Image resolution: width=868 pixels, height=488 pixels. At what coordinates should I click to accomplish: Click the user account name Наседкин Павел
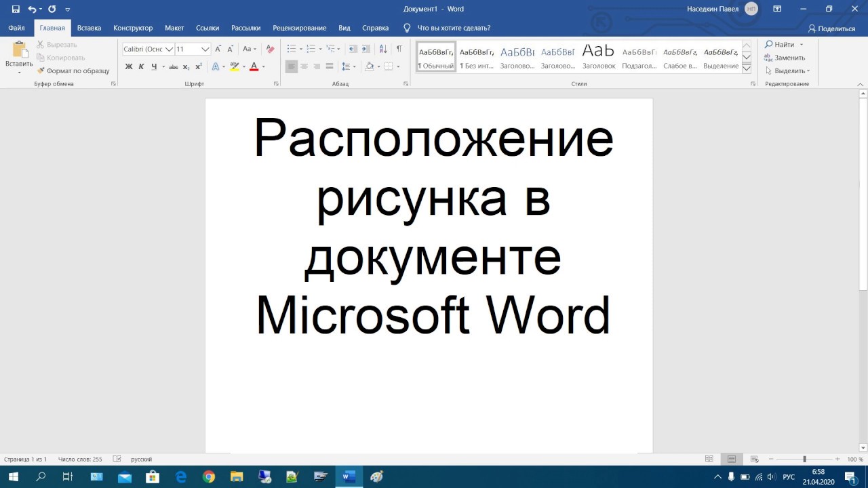pos(712,9)
